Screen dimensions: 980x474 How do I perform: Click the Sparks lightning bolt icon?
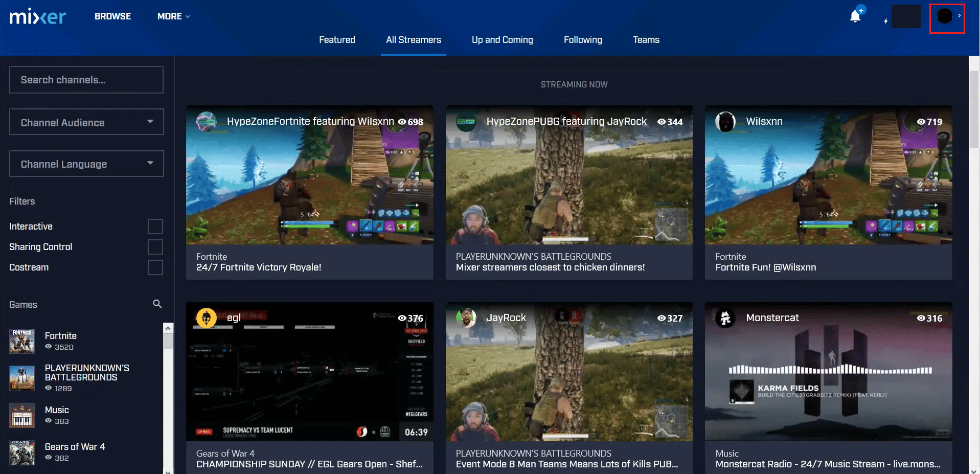pos(886,21)
